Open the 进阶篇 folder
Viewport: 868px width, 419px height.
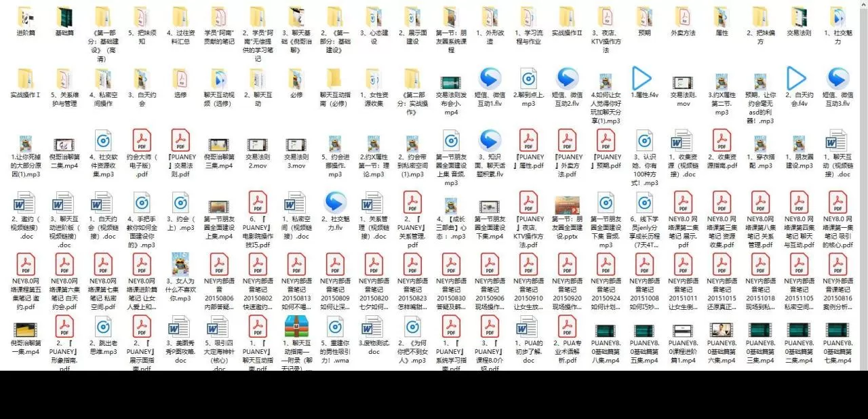point(26,17)
